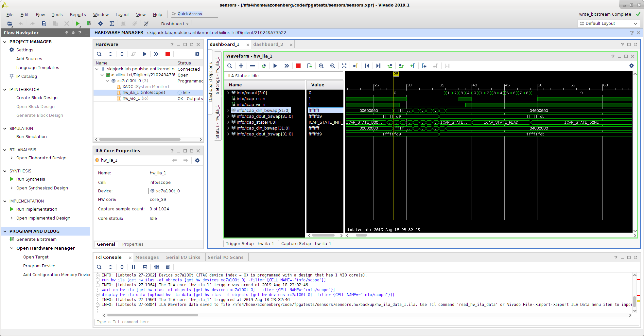Click Run Implementation
The height and width of the screenshot is (336, 644).
coord(37,209)
